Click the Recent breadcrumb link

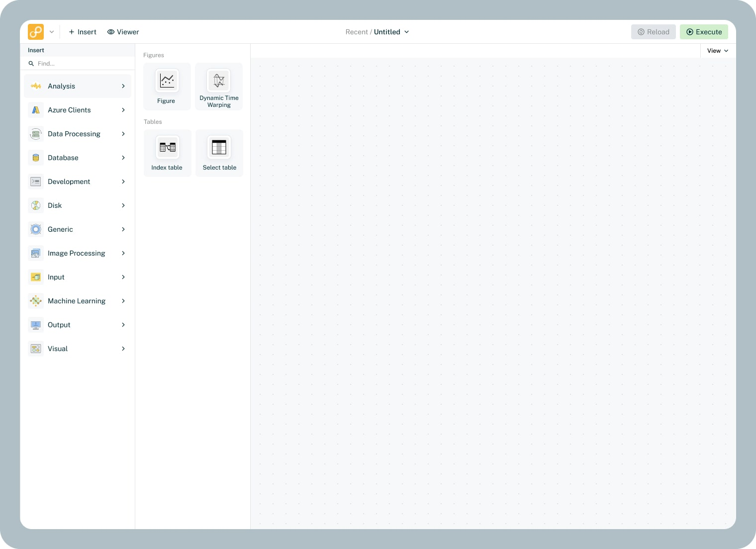357,32
